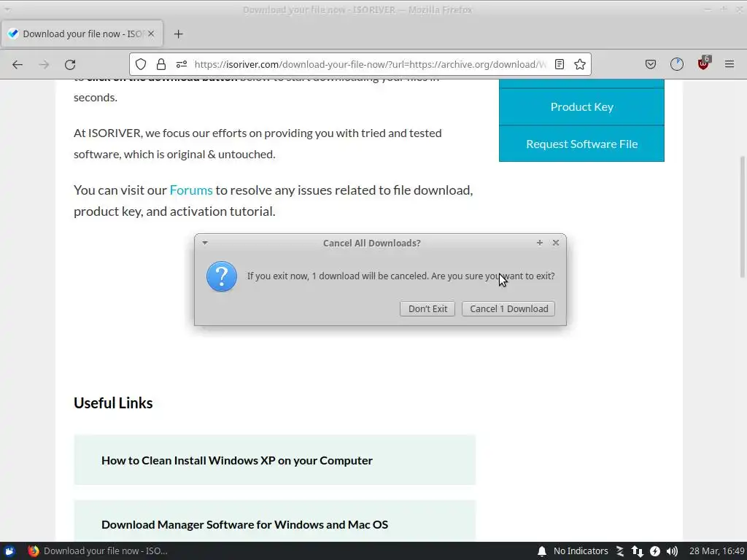The height and width of the screenshot is (560, 747).
Task: Close the Cancel All Downloads dialog
Action: click(x=555, y=243)
